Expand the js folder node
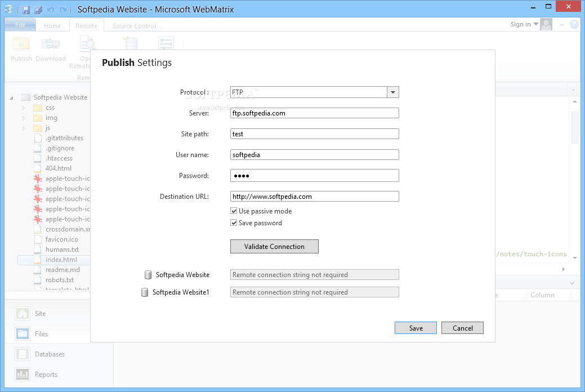585x392 pixels. tap(24, 128)
